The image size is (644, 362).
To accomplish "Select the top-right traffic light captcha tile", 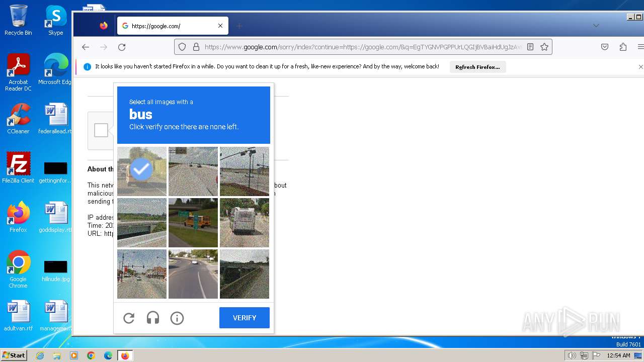I will coord(245,171).
